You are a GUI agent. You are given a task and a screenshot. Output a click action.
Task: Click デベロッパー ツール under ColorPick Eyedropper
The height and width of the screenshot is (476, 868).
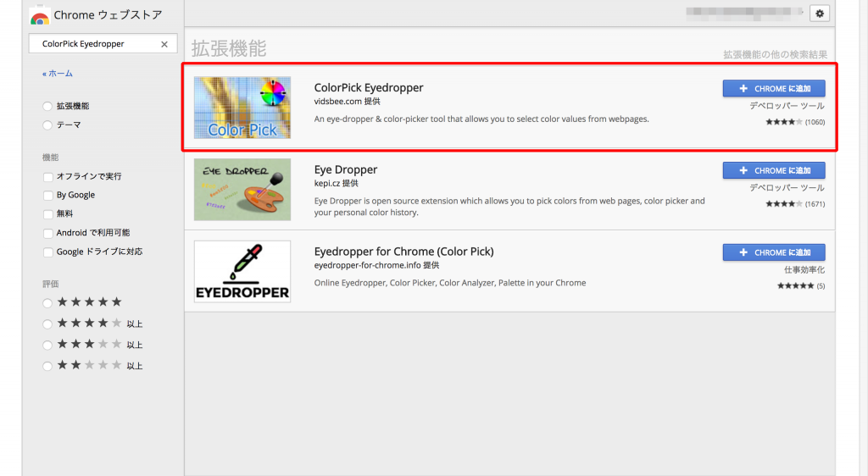[787, 106]
